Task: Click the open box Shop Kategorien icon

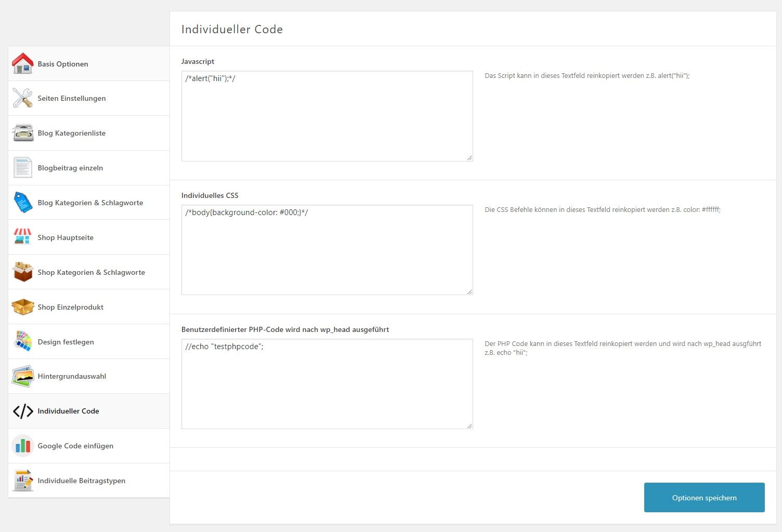Action: coord(23,272)
